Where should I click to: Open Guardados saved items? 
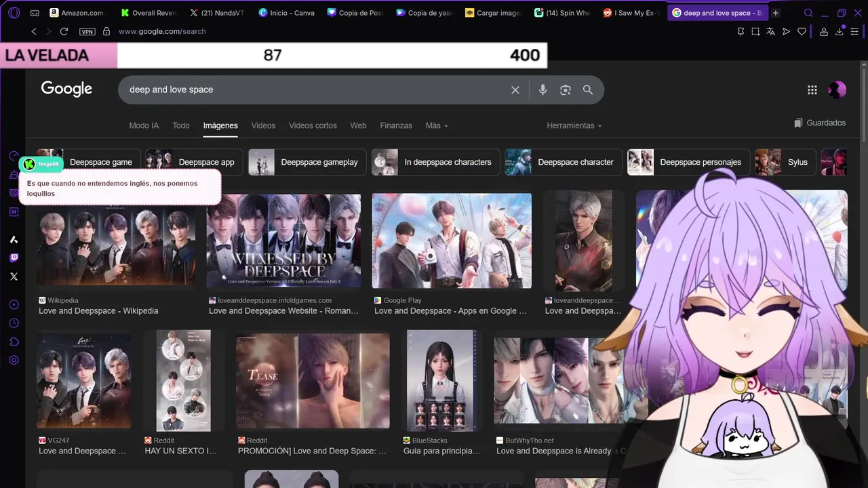(820, 123)
